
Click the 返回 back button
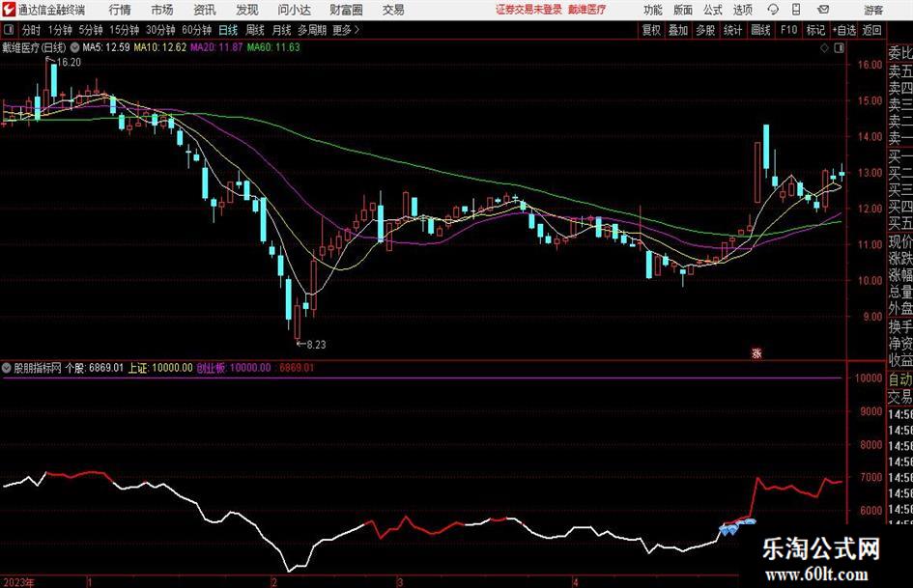click(871, 30)
